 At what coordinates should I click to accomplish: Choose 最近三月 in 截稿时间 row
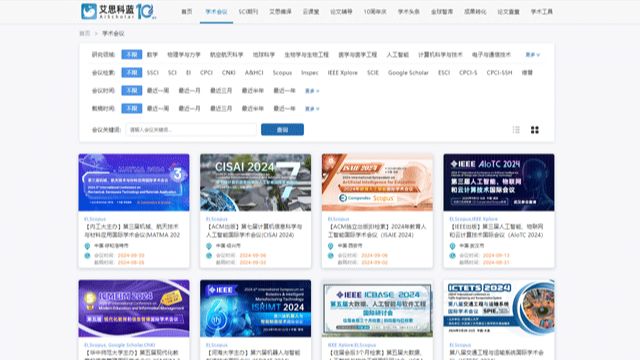pos(221,109)
